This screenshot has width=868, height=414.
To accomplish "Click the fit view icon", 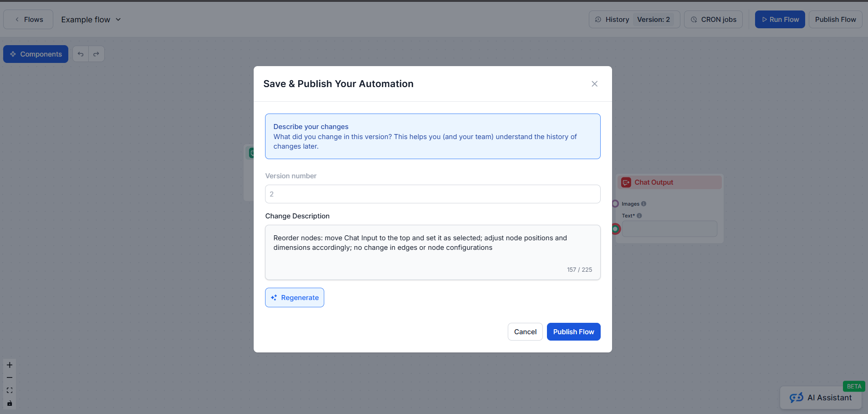I will pos(9,390).
